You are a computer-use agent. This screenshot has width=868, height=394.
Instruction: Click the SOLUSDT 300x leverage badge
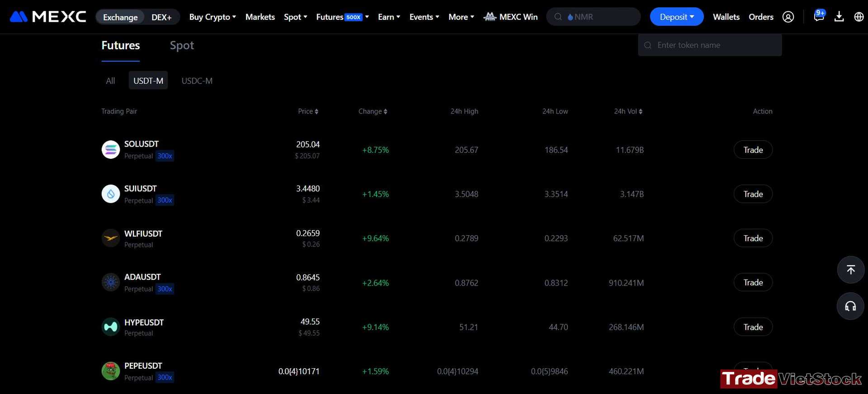[x=165, y=156]
